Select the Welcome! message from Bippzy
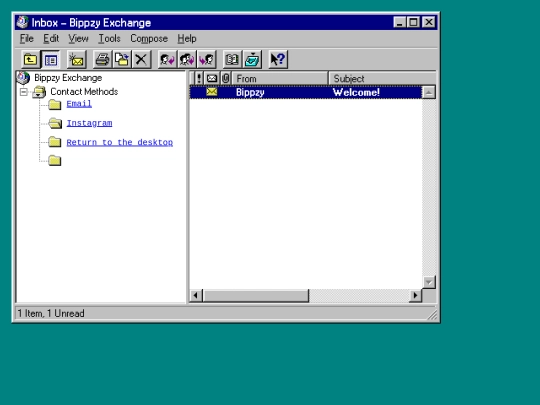This screenshot has height=405, width=540. [306, 92]
